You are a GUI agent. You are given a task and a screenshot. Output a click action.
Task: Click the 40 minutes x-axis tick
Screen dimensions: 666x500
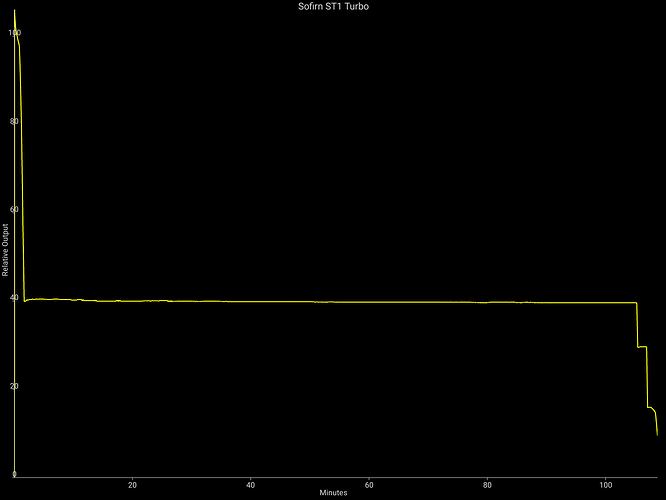(250, 485)
